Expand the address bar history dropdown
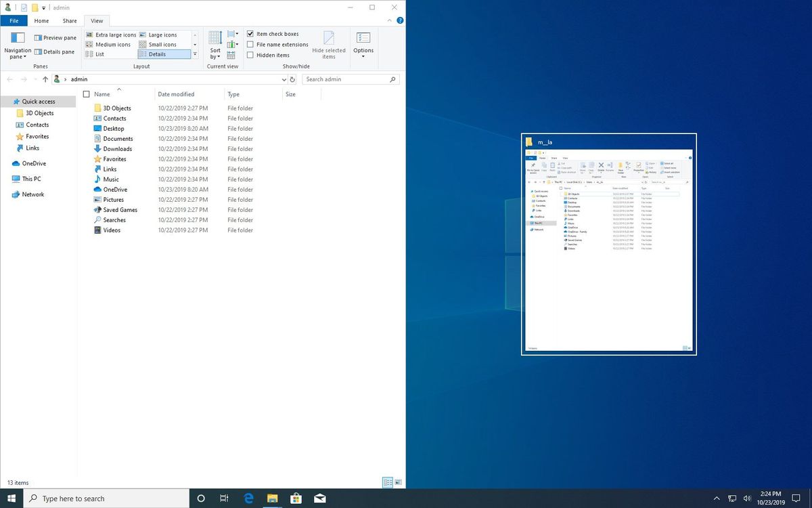This screenshot has width=812, height=508. [284, 79]
